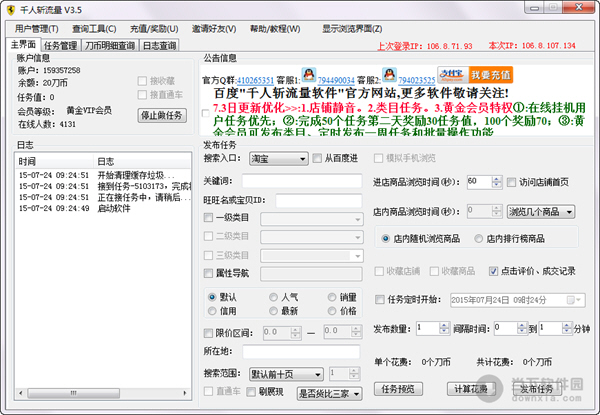Screen dimensions: 600x415
Task: Enable the 任务定时开始 checkbox
Action: coord(380,299)
